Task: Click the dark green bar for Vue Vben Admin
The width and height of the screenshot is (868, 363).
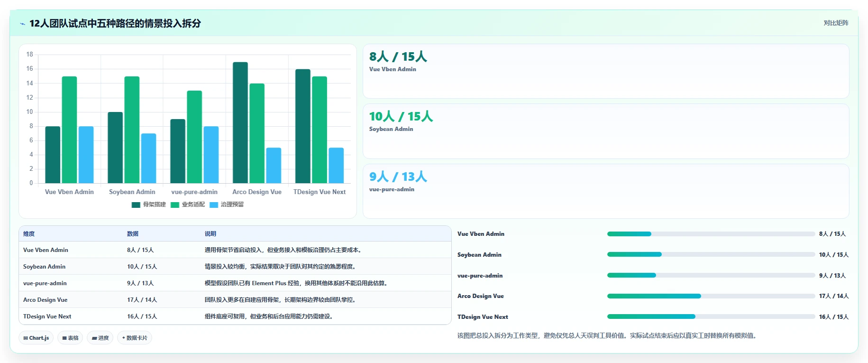Action: 53,155
